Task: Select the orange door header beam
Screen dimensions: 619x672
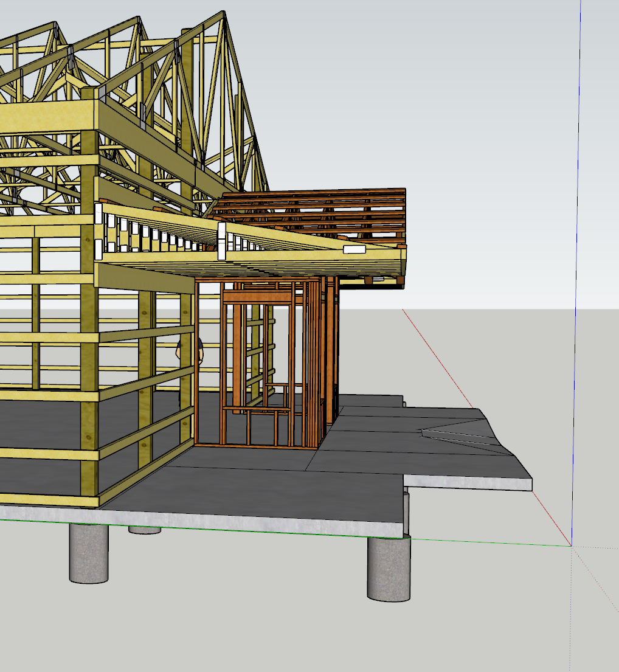Action: click(x=257, y=296)
